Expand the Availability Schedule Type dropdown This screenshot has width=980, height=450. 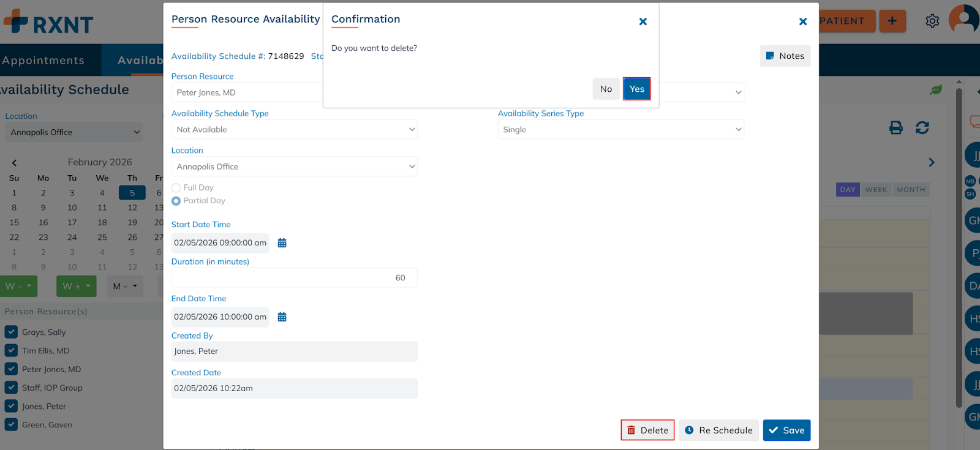pos(294,130)
